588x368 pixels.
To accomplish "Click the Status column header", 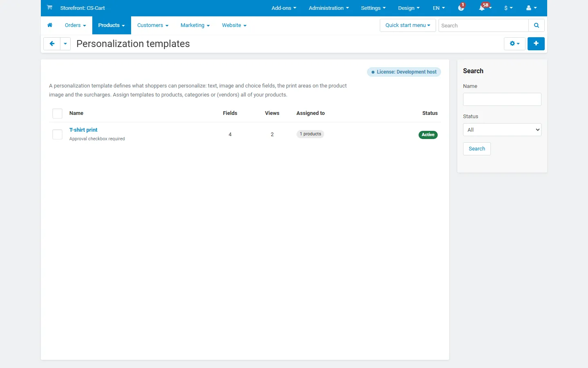I will [x=430, y=113].
